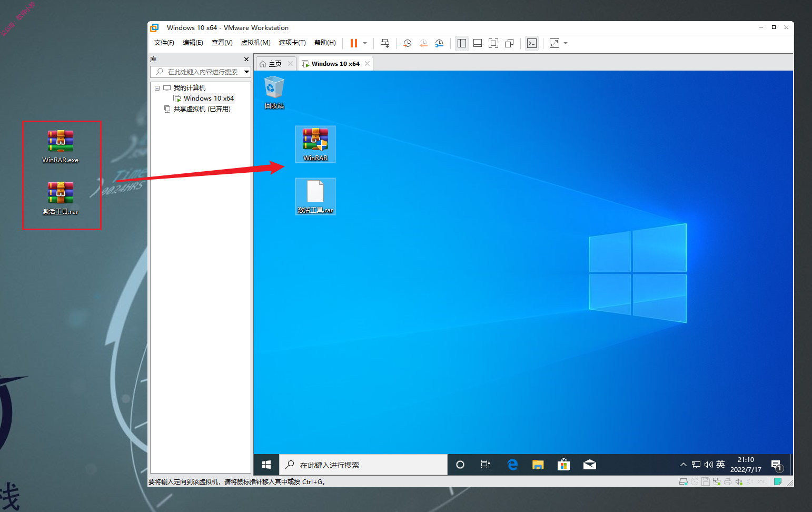This screenshot has width=812, height=512.
Task: Revert the virtual machine to its snapshot
Action: (423, 43)
